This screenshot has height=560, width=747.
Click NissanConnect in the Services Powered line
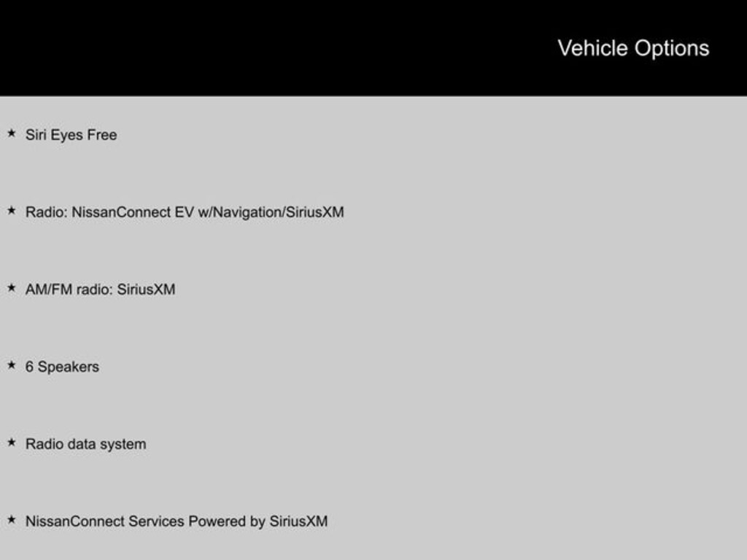75,521
